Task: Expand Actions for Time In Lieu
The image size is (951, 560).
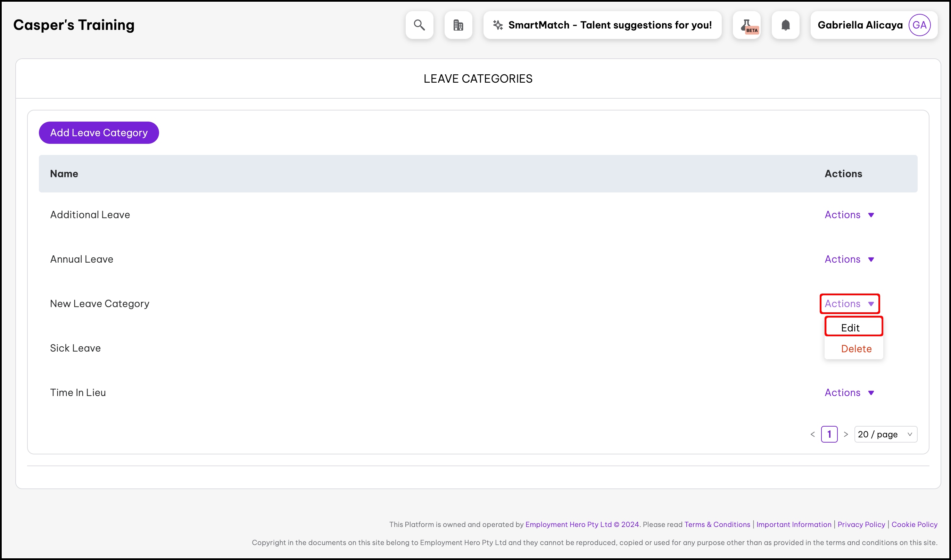Action: coord(849,393)
